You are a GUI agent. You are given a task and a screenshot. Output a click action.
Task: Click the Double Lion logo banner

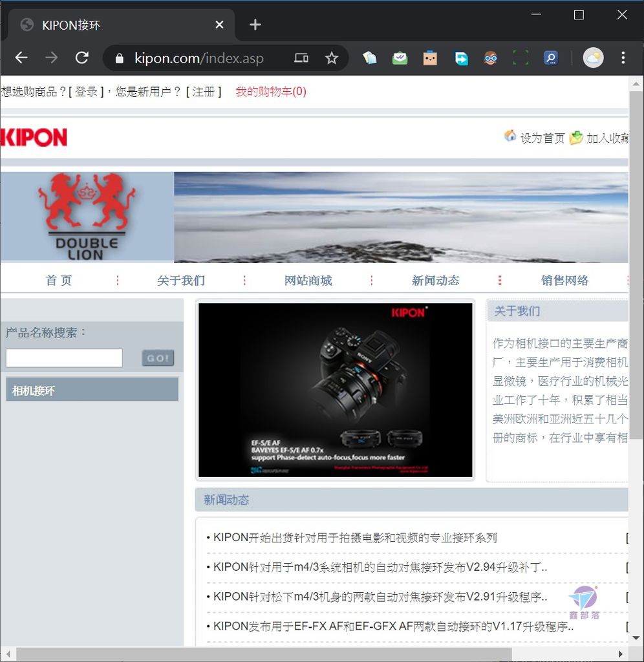87,217
